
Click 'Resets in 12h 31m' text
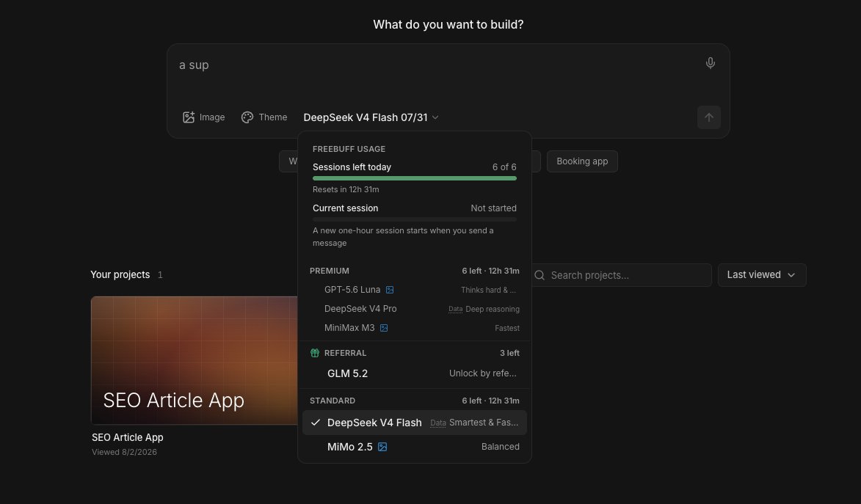[x=346, y=189]
